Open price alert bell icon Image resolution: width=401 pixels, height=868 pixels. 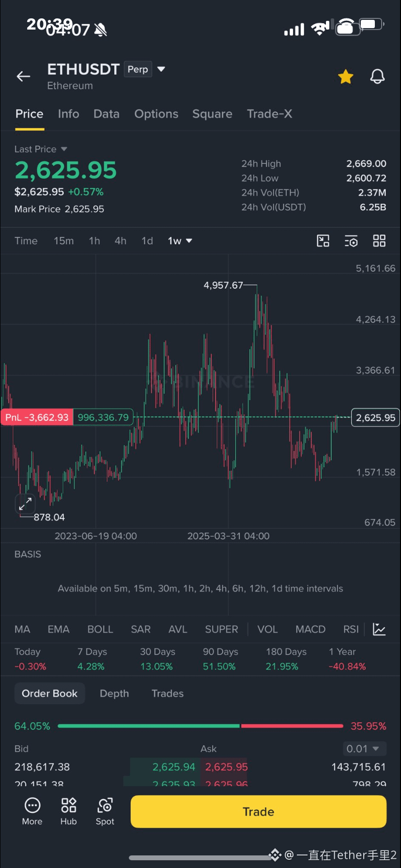pyautogui.click(x=377, y=77)
